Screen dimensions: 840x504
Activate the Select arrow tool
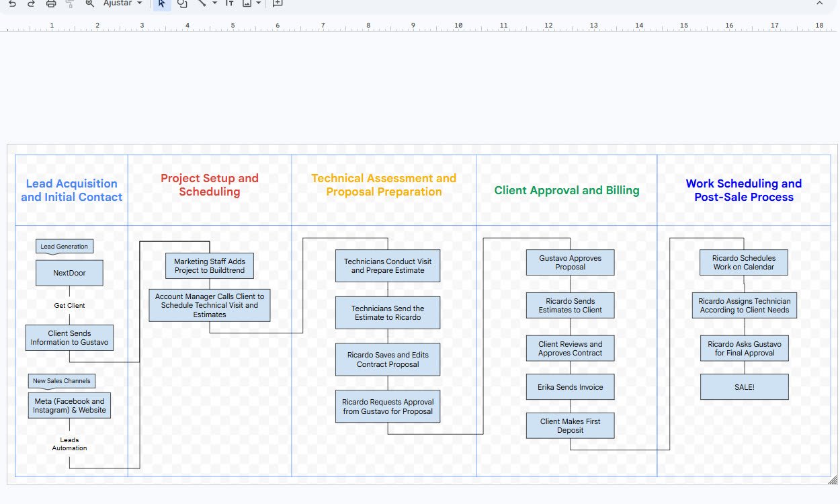161,3
